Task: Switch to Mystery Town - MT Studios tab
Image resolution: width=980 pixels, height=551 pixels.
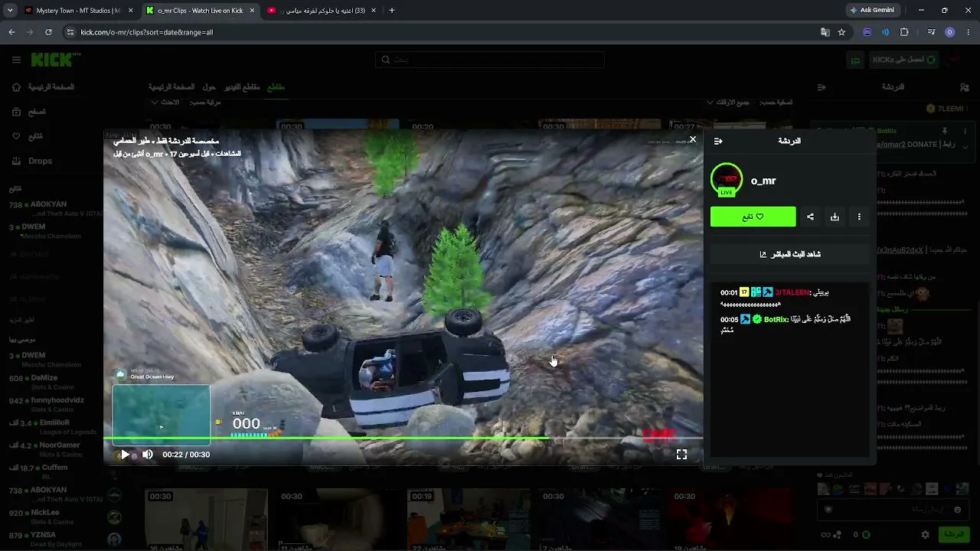Action: tap(80, 11)
